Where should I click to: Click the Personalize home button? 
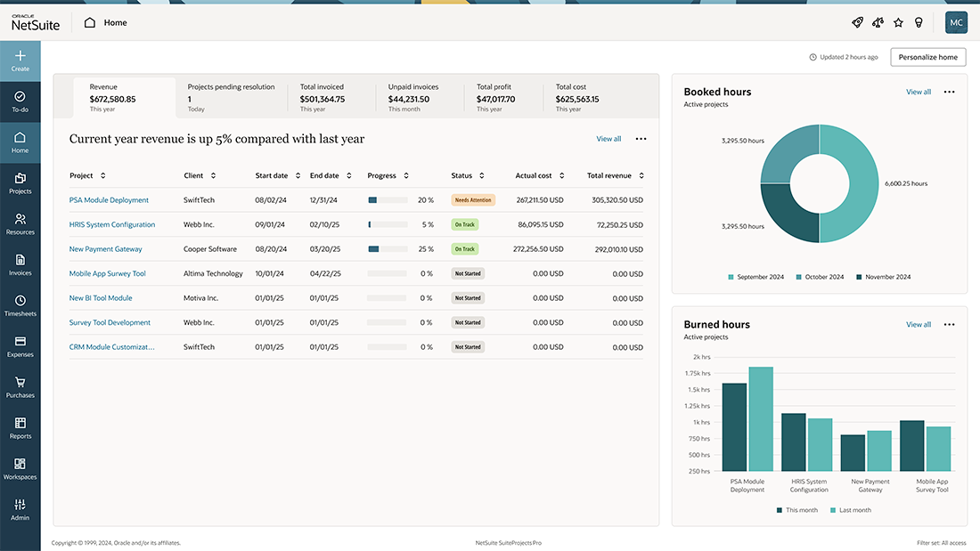coord(927,56)
